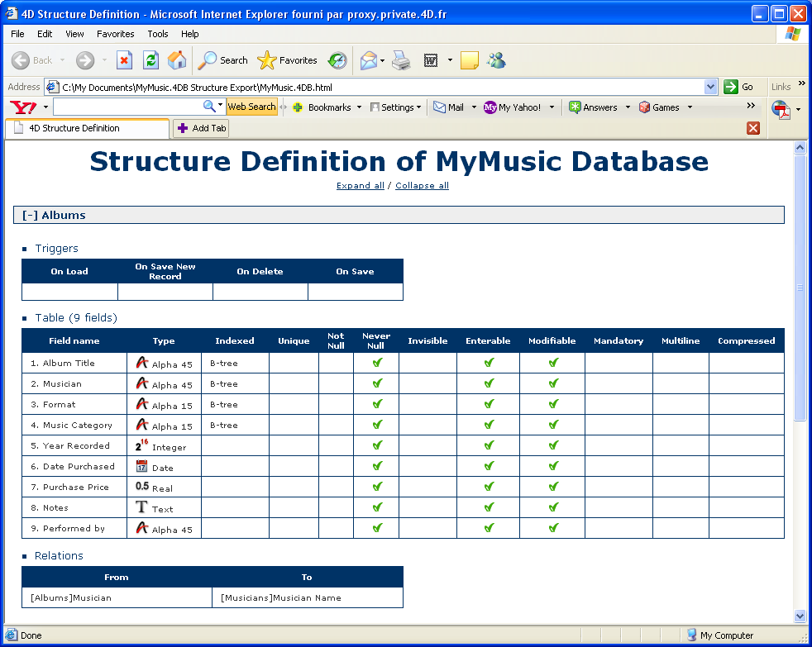Open the History toolbar icon
The height and width of the screenshot is (647, 812).
337,60
